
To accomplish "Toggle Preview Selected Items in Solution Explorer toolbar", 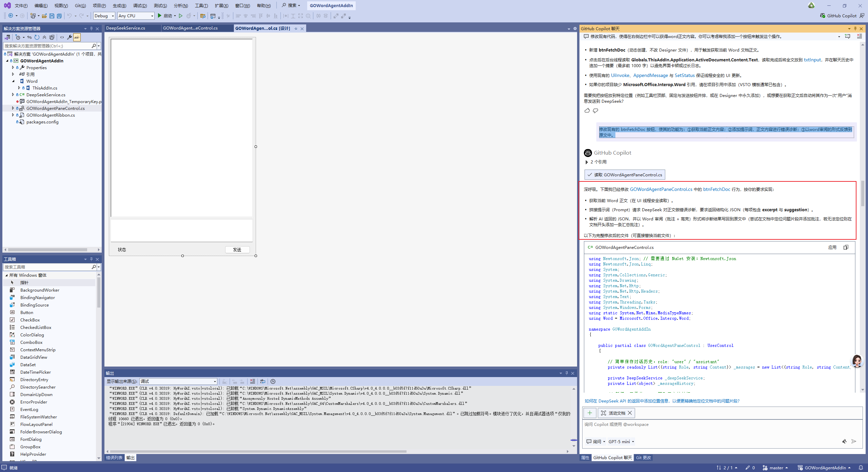I will (x=77, y=37).
